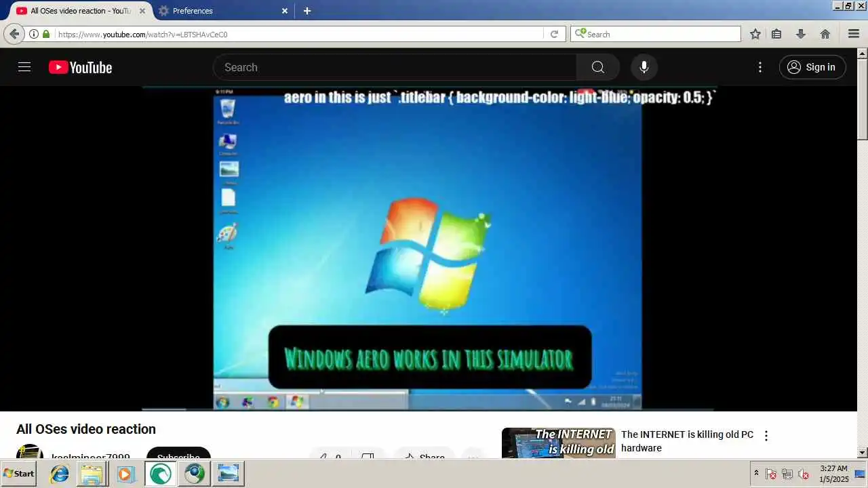This screenshot has width=868, height=488.
Task: Launch Internet Explorer from taskbar
Action: pyautogui.click(x=60, y=474)
